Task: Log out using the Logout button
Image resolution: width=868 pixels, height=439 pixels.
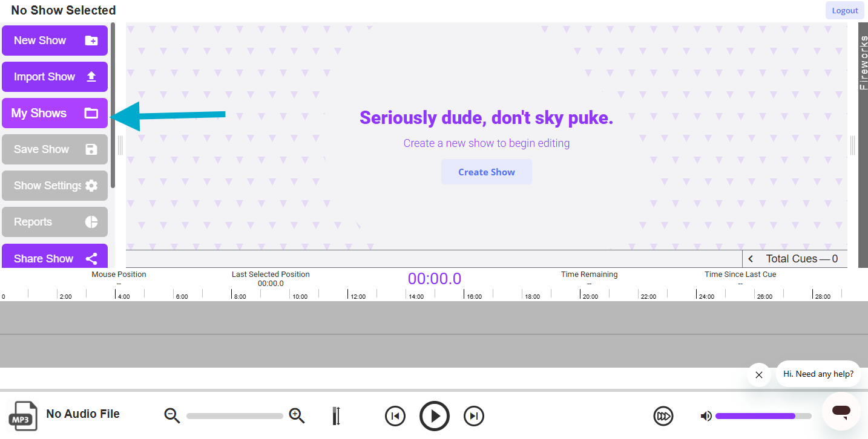Action: [x=844, y=10]
